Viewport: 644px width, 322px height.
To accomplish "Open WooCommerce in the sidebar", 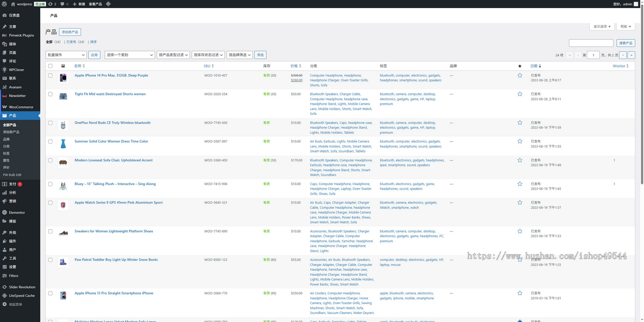I will 20,107.
